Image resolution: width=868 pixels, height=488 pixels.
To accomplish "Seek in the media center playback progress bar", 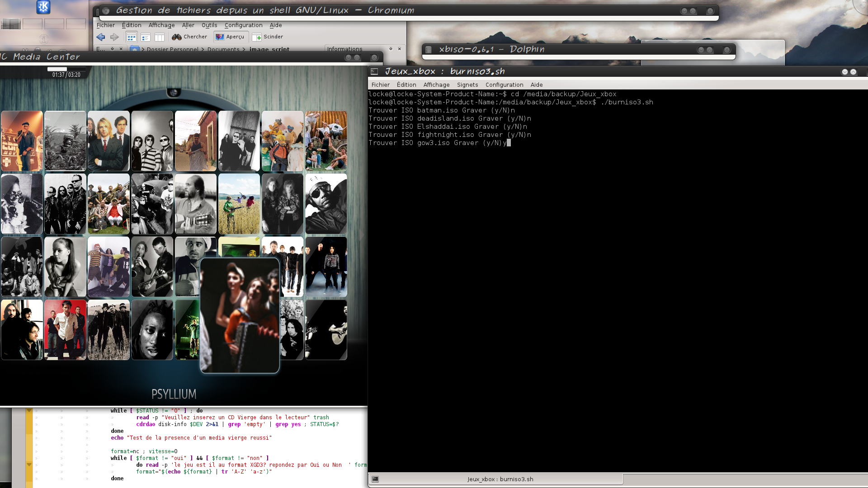I will (x=66, y=69).
